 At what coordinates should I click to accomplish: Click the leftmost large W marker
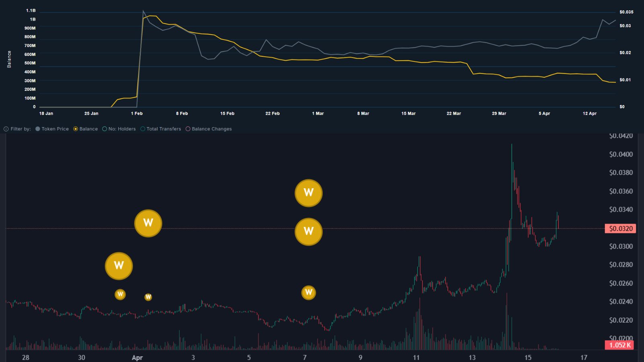119,266
